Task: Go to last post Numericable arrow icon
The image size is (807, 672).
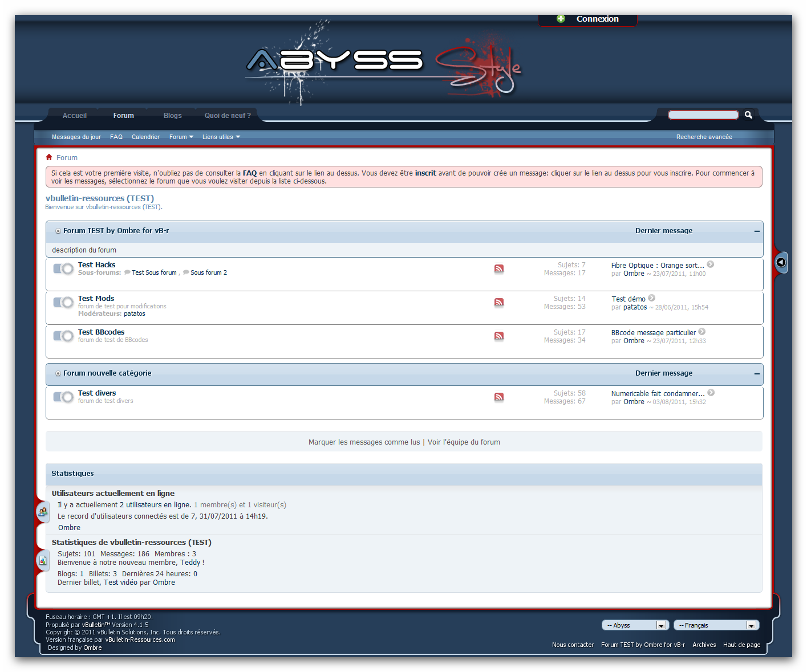Action: 711,393
